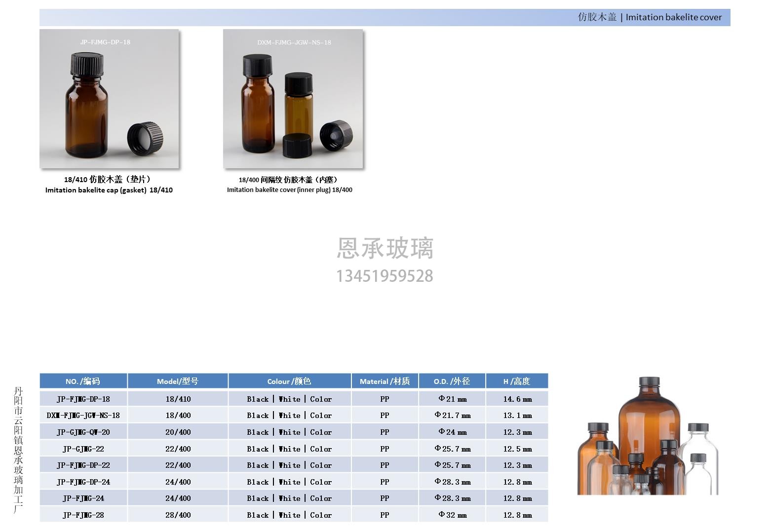
Task: Click the 'Imitation bakelite cover' page header title
Action: click(x=650, y=17)
